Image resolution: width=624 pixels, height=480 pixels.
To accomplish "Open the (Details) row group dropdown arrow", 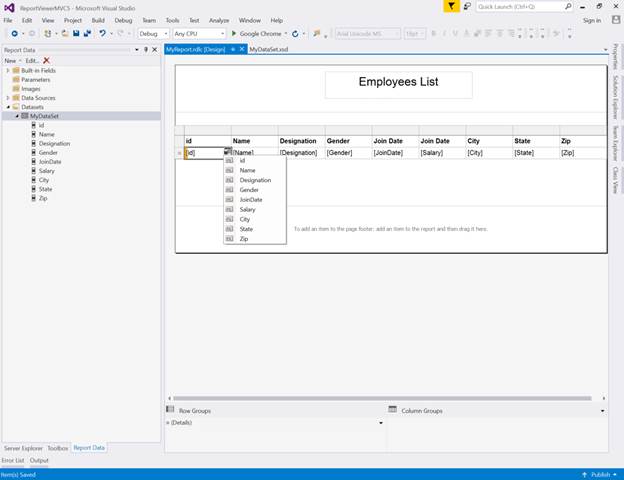I will (x=381, y=423).
